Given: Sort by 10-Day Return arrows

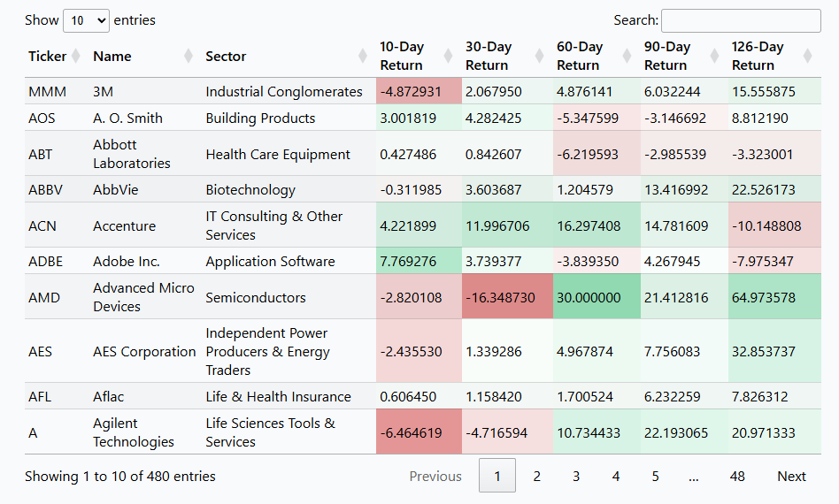Looking at the screenshot, I should [x=450, y=57].
